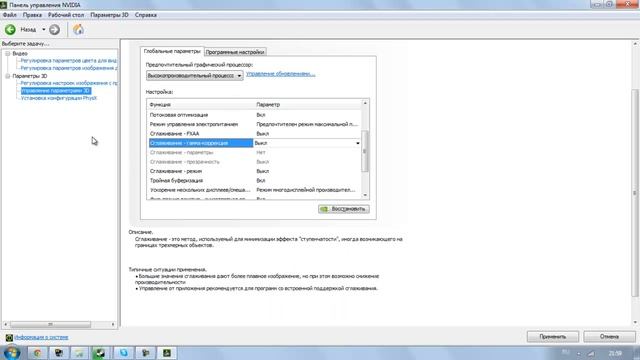Open Chrome from the taskbar
Image resolution: width=640 pixels, height=360 pixels.
[x=38, y=353]
